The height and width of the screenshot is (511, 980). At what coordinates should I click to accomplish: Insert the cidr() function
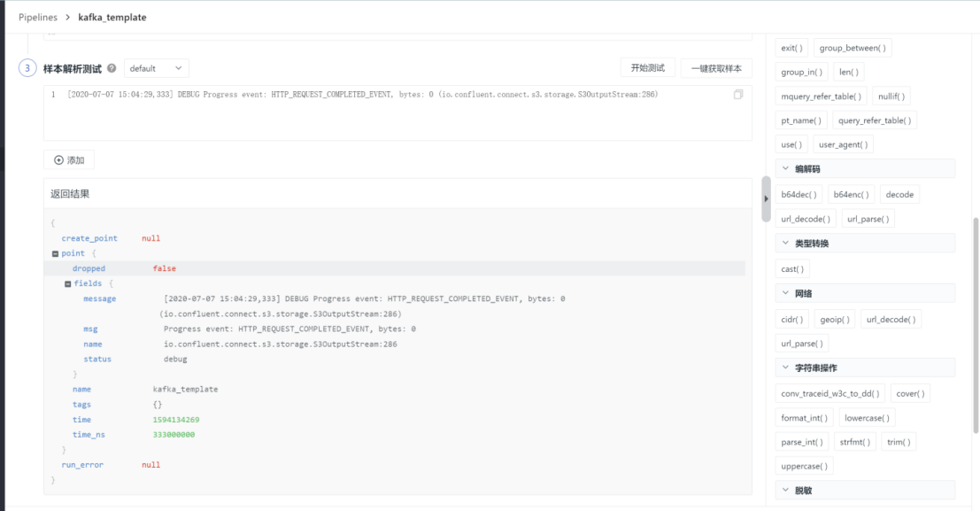click(x=791, y=319)
